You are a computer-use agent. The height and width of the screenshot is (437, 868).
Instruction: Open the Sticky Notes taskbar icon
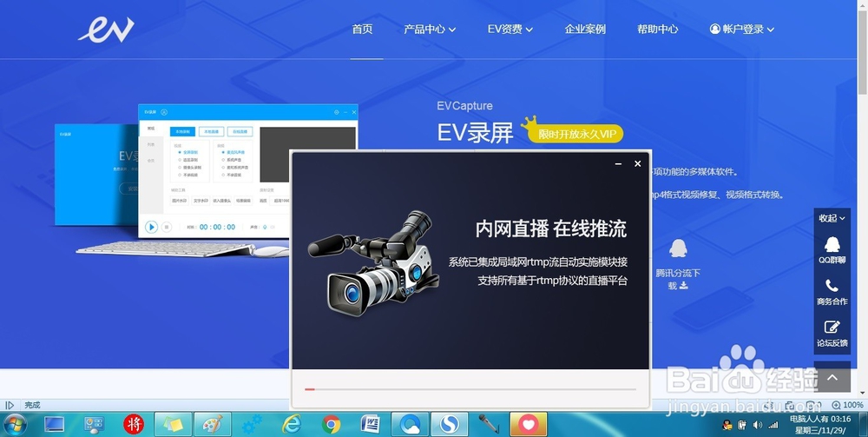[x=174, y=425]
